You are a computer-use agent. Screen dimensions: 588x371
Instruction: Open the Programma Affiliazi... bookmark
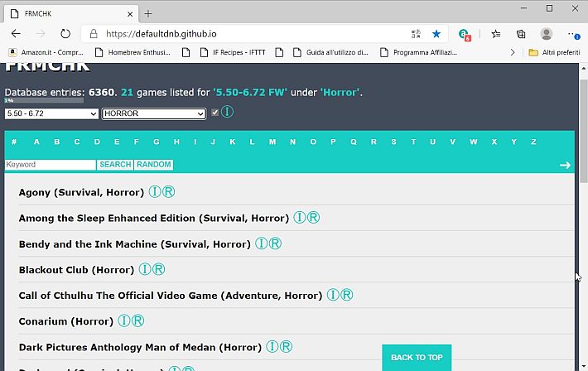[x=419, y=52]
